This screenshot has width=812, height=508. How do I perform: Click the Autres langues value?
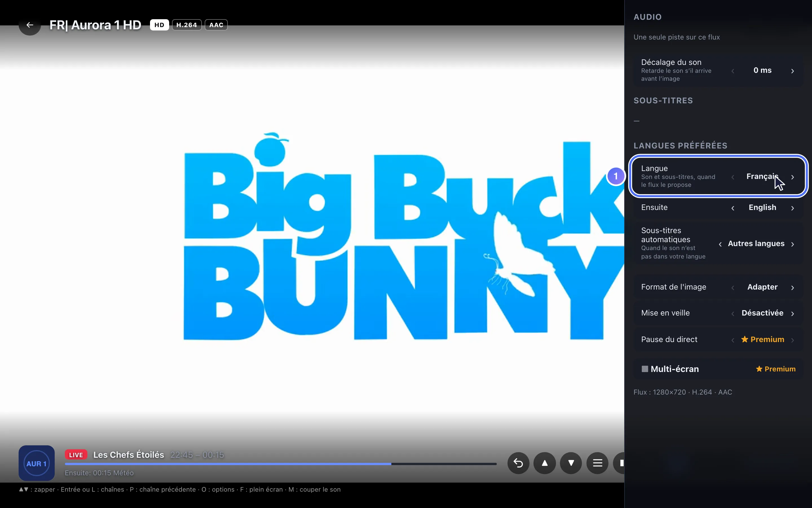(756, 243)
